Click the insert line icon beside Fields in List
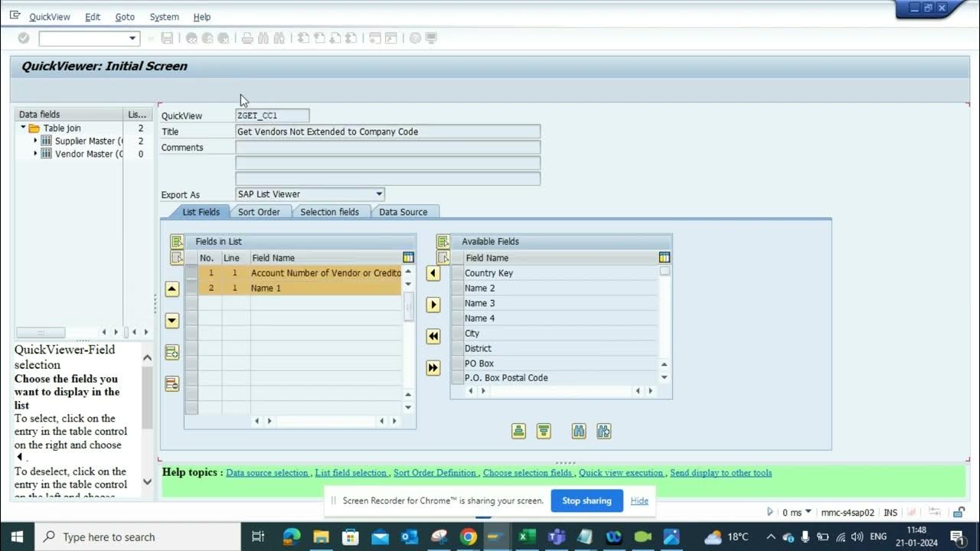This screenshot has width=980, height=551. pyautogui.click(x=172, y=352)
